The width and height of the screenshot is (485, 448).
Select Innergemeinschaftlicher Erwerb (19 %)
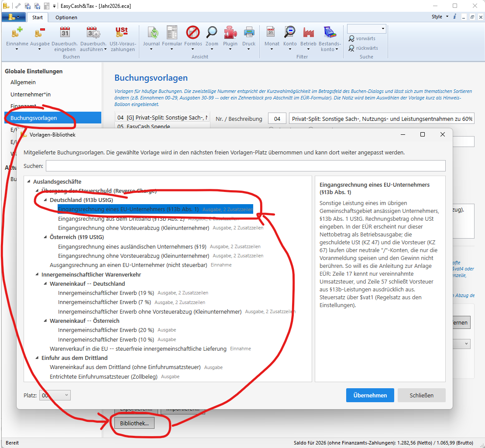(x=106, y=293)
